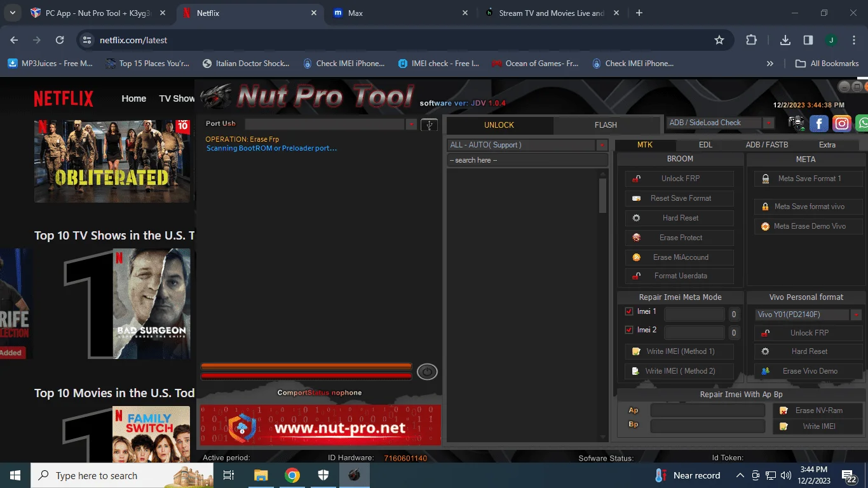868x488 pixels.
Task: Click the Ap input field
Action: point(708,410)
